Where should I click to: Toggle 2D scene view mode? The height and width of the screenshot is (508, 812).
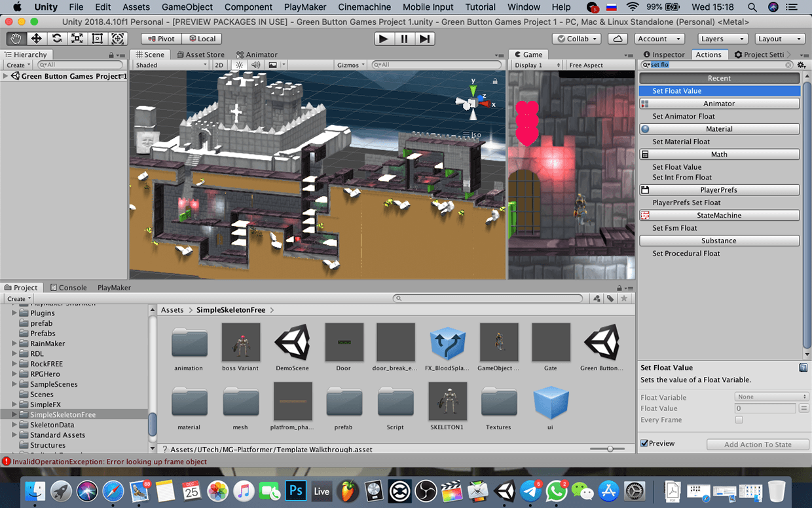(219, 65)
